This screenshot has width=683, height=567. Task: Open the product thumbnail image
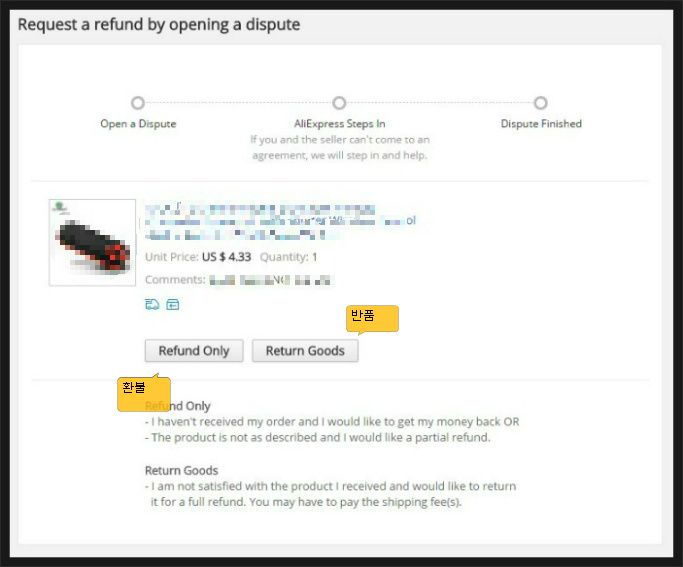pos(92,243)
